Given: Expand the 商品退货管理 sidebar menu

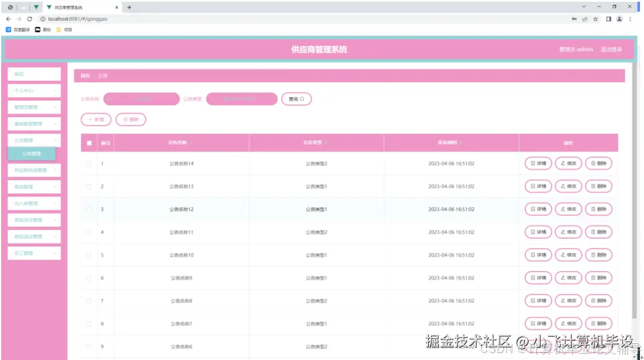Looking at the screenshot, I should pyautogui.click(x=34, y=236).
